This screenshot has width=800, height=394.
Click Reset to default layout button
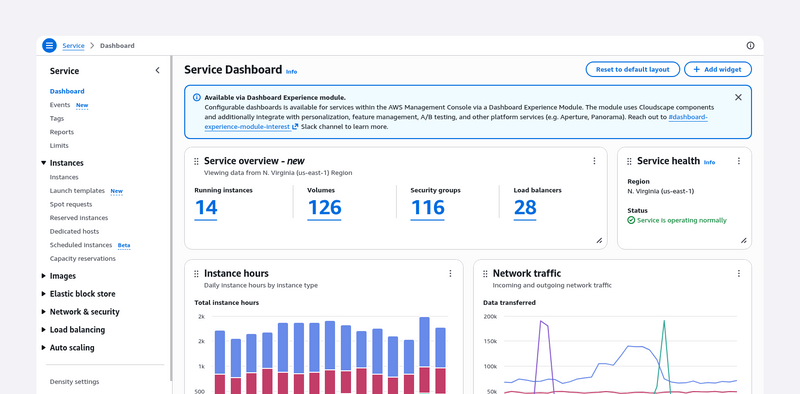point(633,69)
